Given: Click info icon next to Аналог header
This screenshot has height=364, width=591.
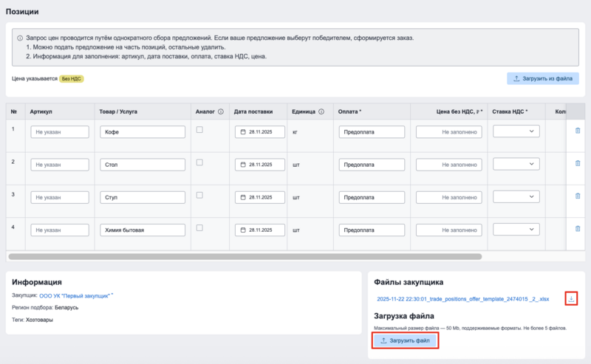Looking at the screenshot, I should pyautogui.click(x=221, y=111).
